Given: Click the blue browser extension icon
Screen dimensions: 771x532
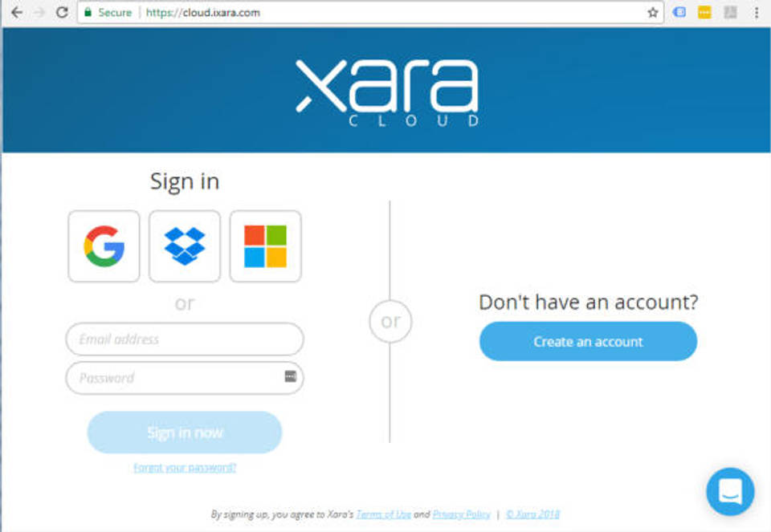Looking at the screenshot, I should [679, 12].
